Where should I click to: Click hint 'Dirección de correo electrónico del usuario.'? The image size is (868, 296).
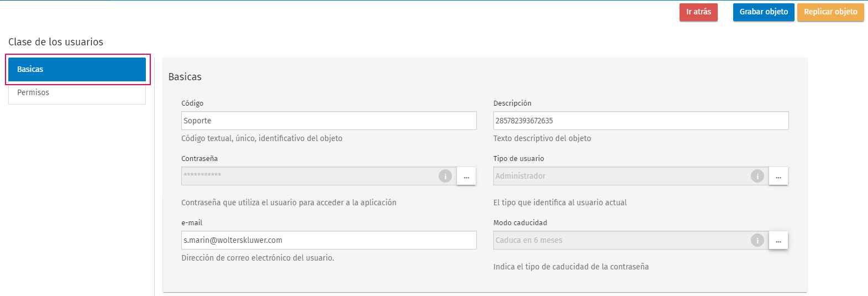tap(258, 258)
